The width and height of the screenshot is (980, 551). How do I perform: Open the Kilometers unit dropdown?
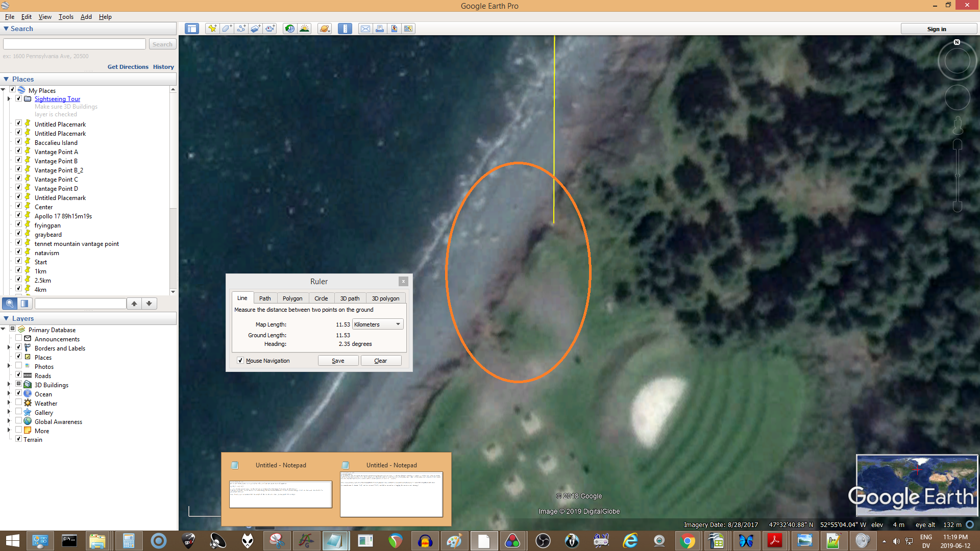click(x=378, y=324)
